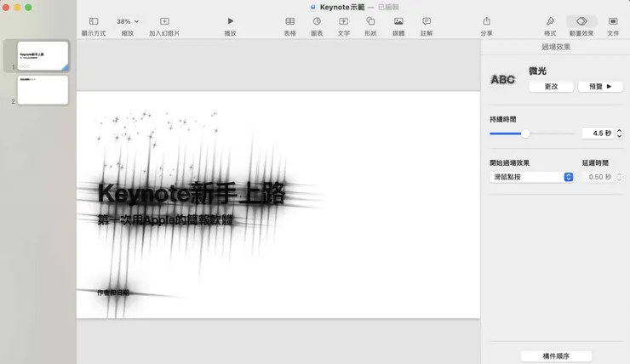Select subtitle 第一次用Apple的簡報軟體
Image resolution: width=630 pixels, height=364 pixels.
(x=165, y=220)
